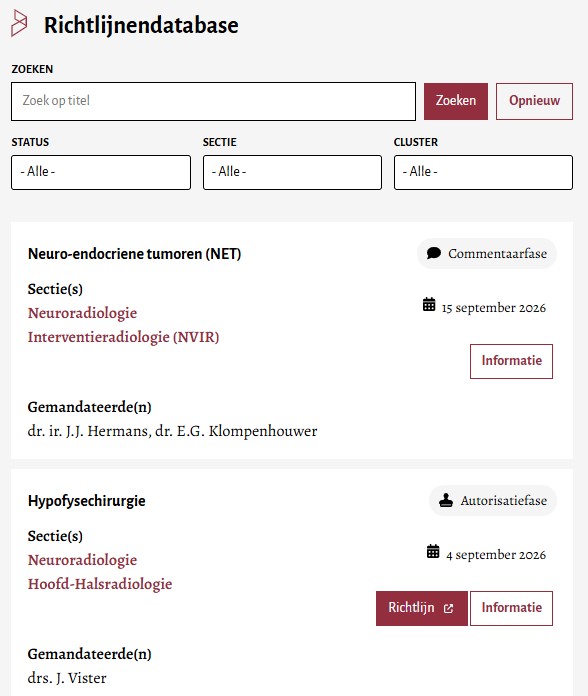Click the Richtlijnendatabase page title
Screen dimensions: 588x696
click(141, 25)
